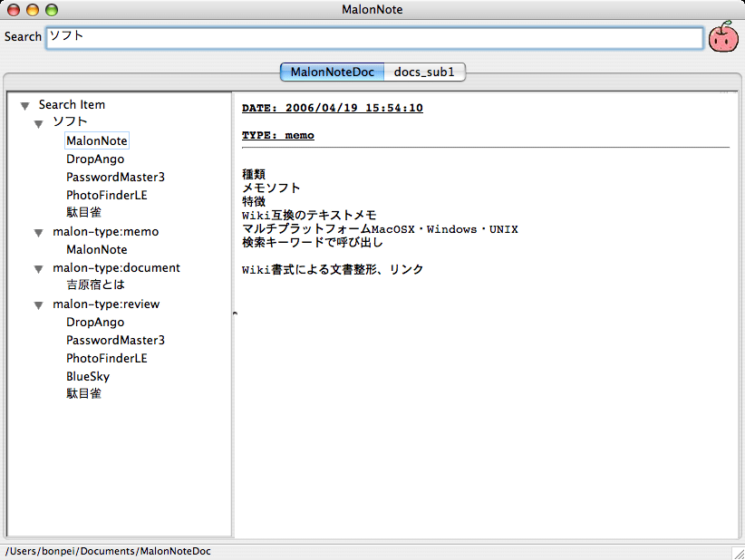Click the Wiki書式による文書整形 line
Image resolution: width=745 pixels, height=560 pixels.
(332, 270)
